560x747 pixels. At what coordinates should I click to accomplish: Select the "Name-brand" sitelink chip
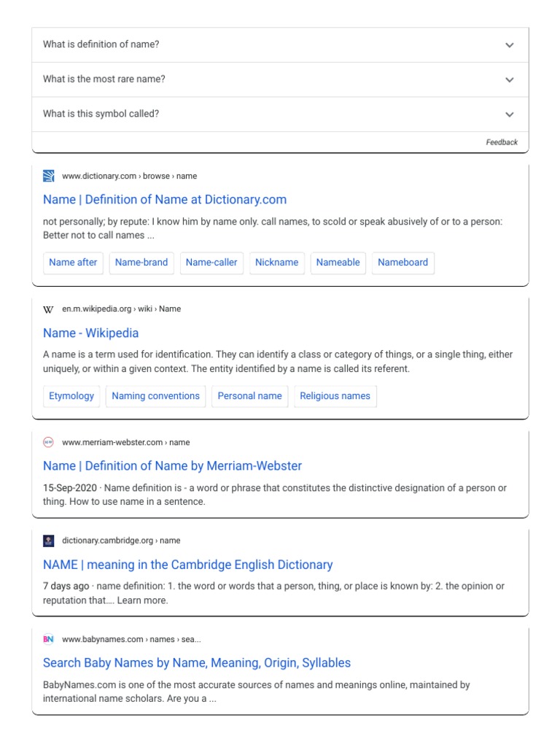(141, 263)
